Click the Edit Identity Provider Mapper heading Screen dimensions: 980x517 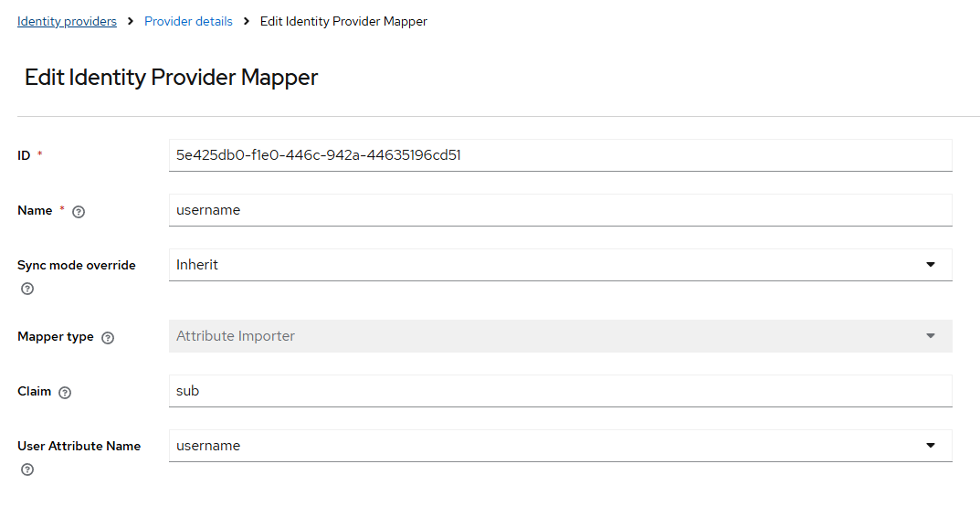click(171, 78)
